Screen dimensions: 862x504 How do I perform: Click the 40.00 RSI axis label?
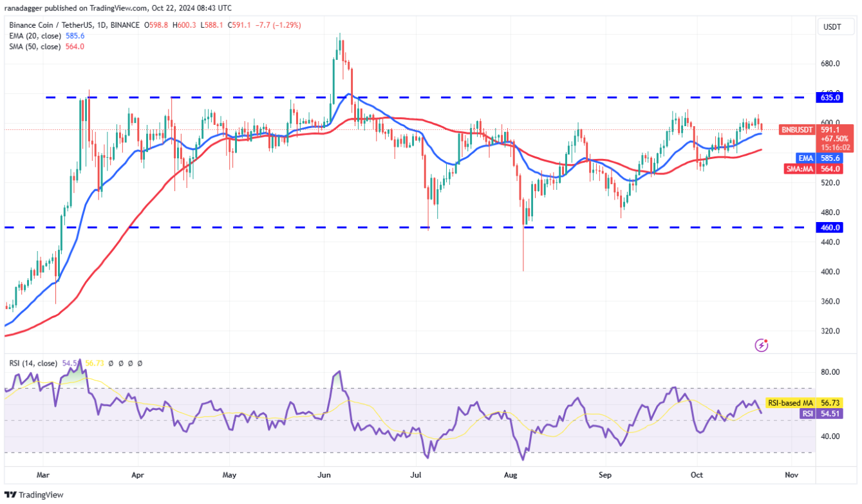point(832,436)
